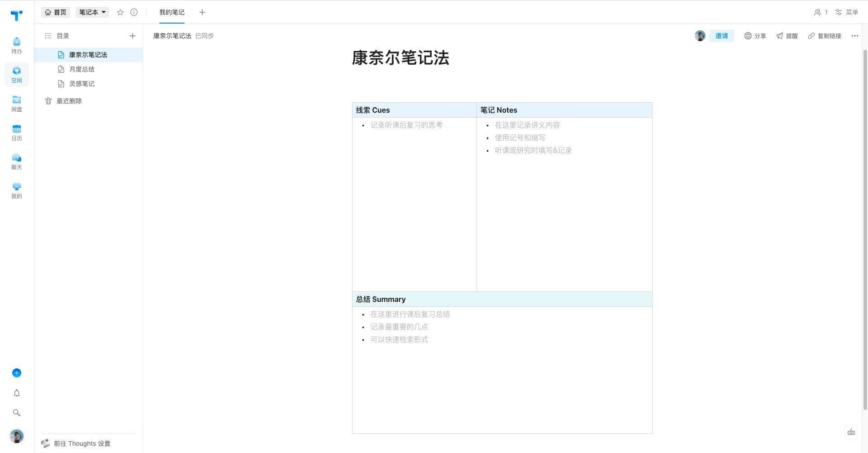Image resolution: width=868 pixels, height=453 pixels.
Task: Open the 网盘 cloud drive icon
Action: 17,103
